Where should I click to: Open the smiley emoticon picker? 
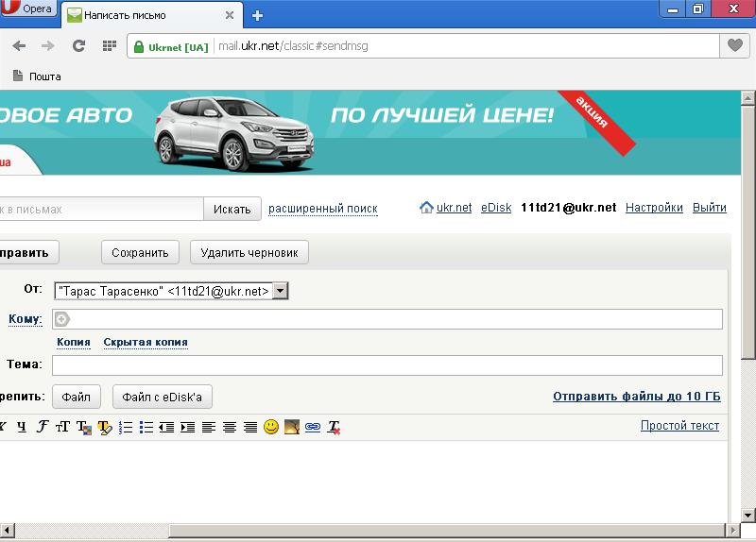271,427
